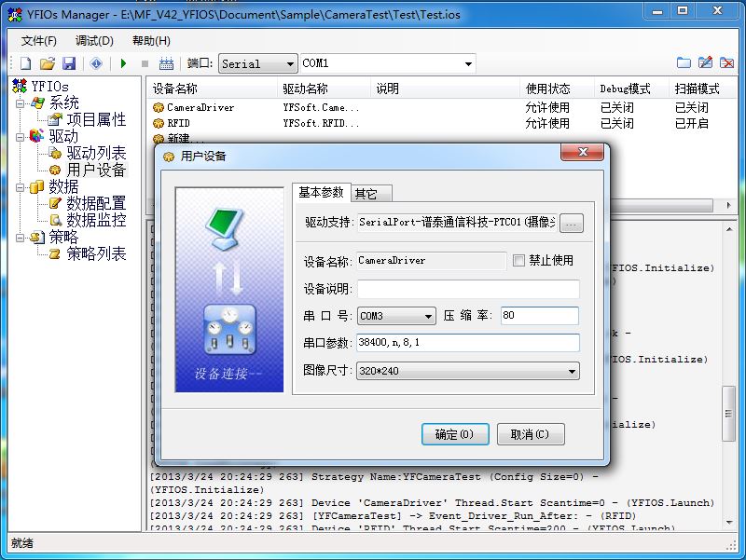Open the 文件(F) menu
Viewport: 746px width, 560px height.
pos(38,41)
